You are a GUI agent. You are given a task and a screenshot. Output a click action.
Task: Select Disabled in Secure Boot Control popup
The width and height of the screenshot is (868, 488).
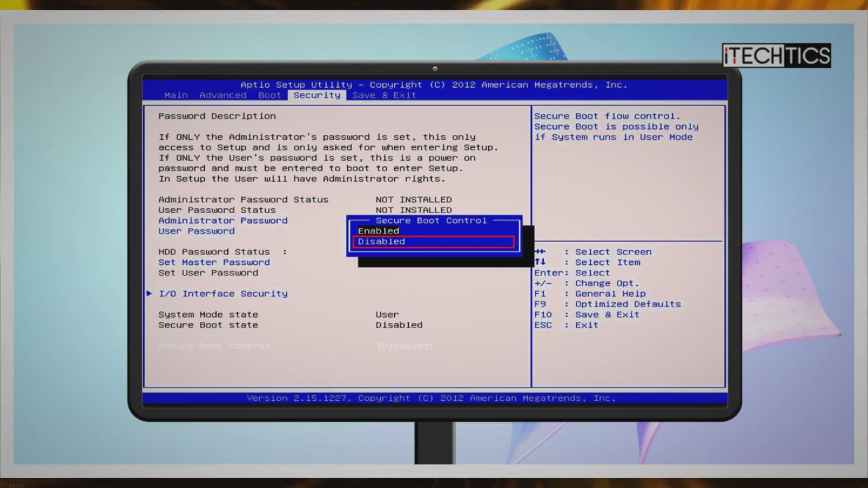[382, 242]
